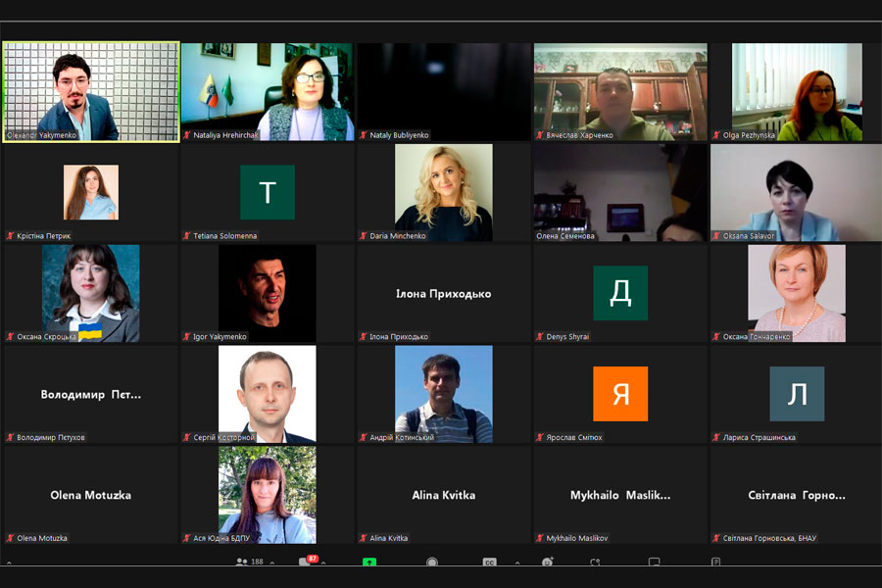The image size is (882, 588).
Task: Click muted mic icon beside Tetiana Solomenna
Action: click(187, 236)
